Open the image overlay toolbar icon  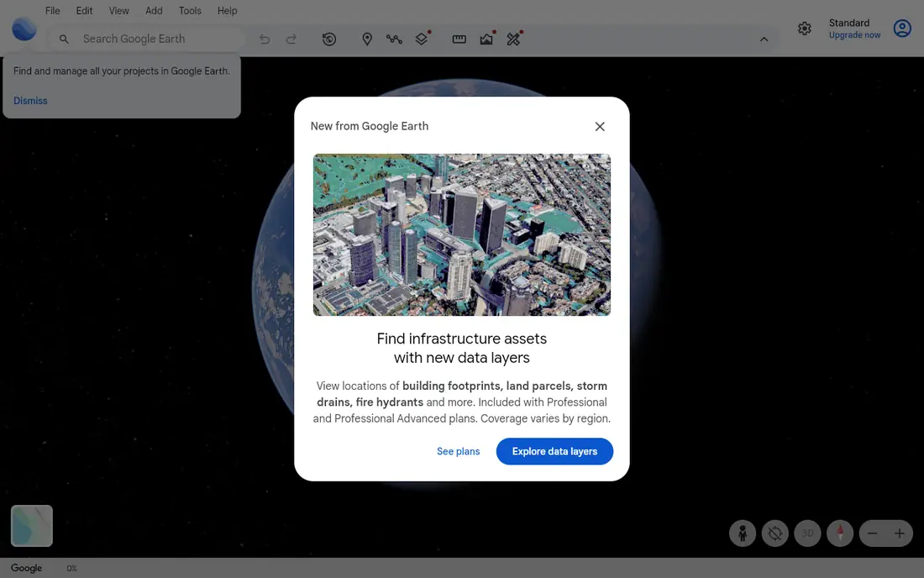point(486,39)
